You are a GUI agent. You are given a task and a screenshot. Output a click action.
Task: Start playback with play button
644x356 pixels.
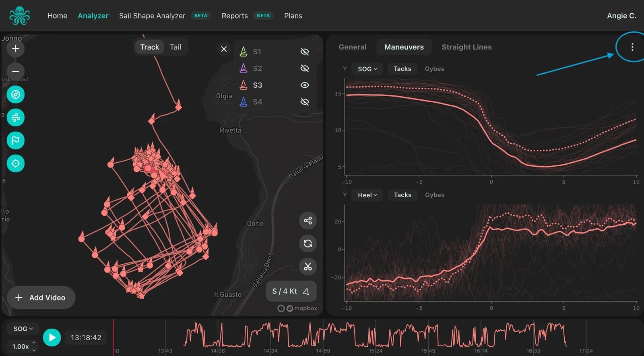pos(52,337)
